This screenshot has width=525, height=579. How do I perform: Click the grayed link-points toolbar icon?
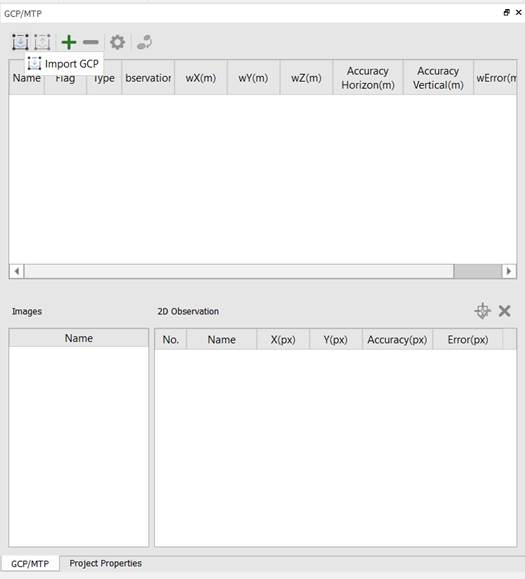pyautogui.click(x=144, y=42)
